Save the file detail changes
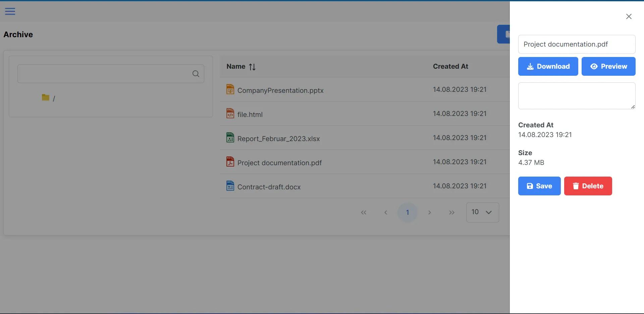644x314 pixels. [x=539, y=186]
